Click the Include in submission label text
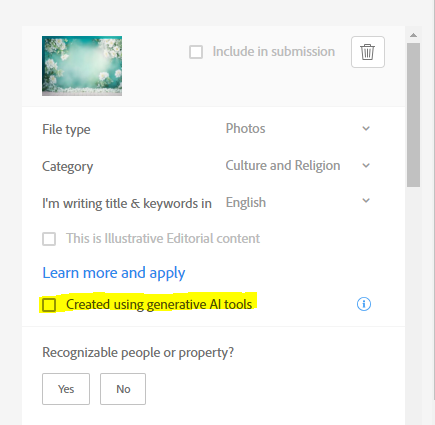435x425 pixels. point(274,52)
